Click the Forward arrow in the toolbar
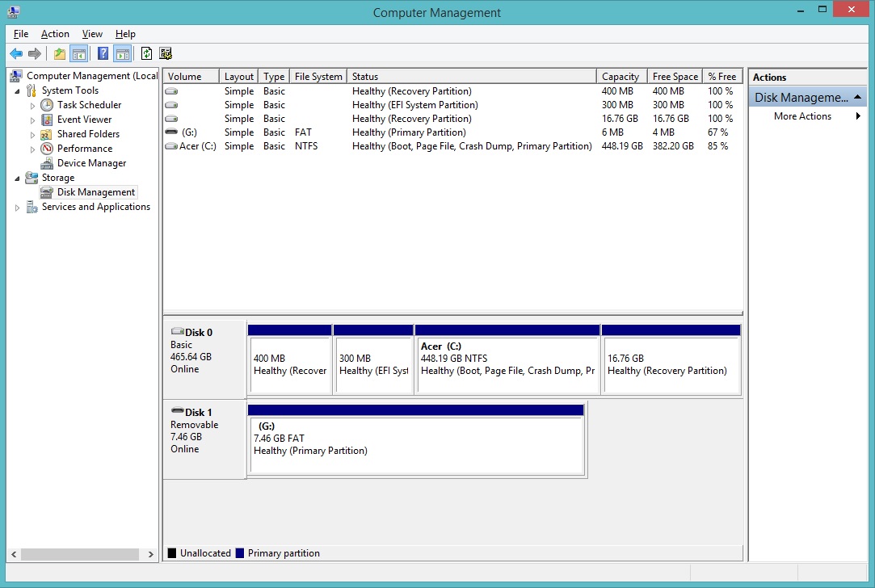 [35, 53]
